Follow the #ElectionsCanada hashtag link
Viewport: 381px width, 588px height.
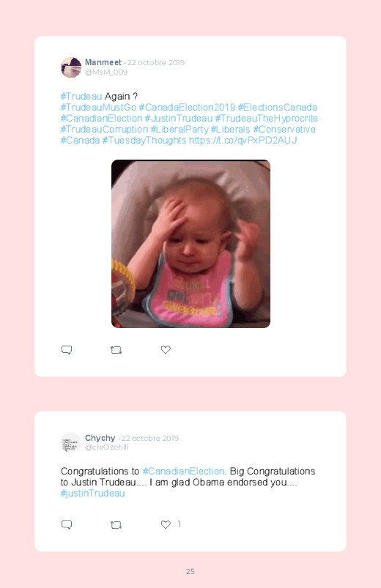point(278,107)
